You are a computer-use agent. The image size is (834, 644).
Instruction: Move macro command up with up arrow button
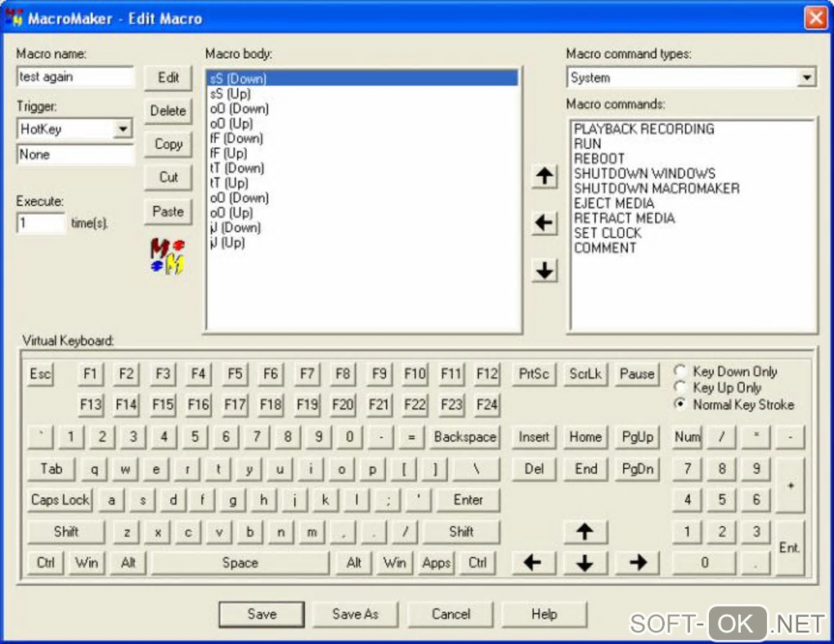pyautogui.click(x=544, y=176)
